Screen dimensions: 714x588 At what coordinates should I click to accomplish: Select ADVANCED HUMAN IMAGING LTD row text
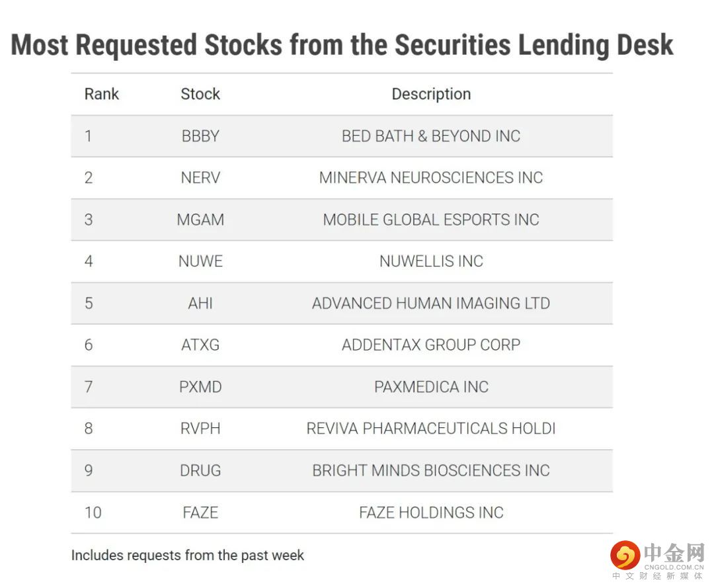431,304
